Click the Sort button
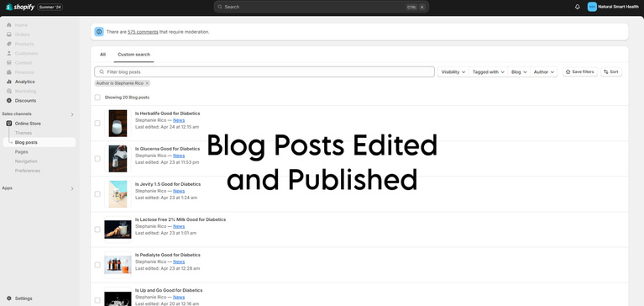 (611, 72)
